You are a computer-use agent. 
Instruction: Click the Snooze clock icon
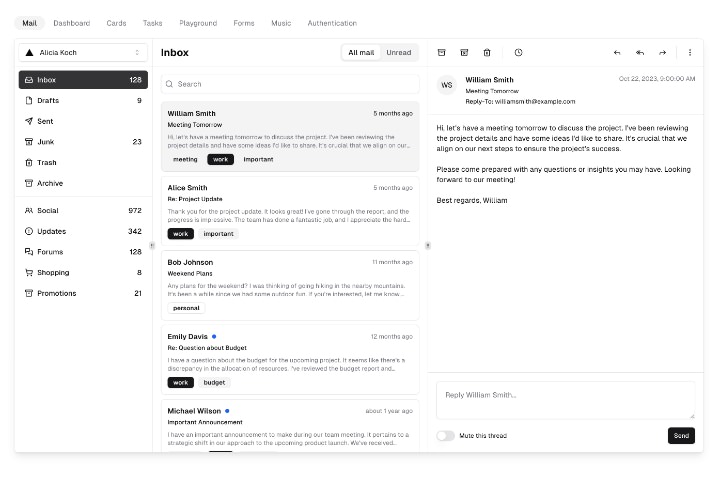518,52
